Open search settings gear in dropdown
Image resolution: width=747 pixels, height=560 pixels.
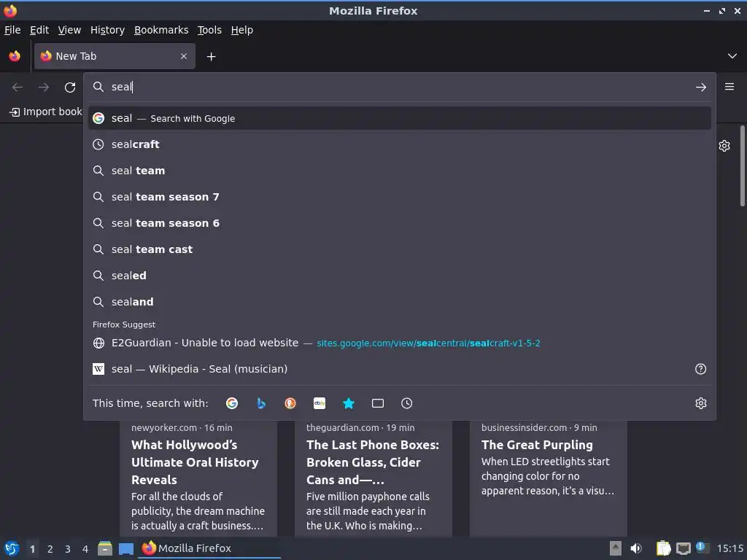tap(701, 403)
